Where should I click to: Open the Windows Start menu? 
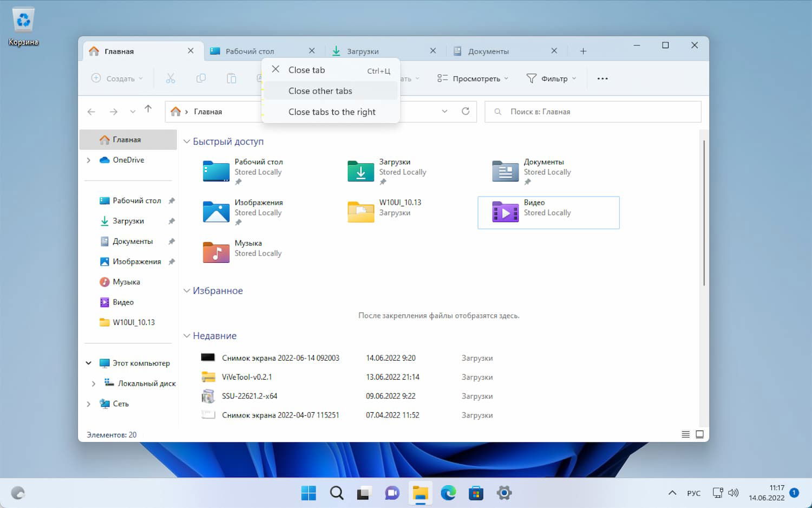click(309, 493)
